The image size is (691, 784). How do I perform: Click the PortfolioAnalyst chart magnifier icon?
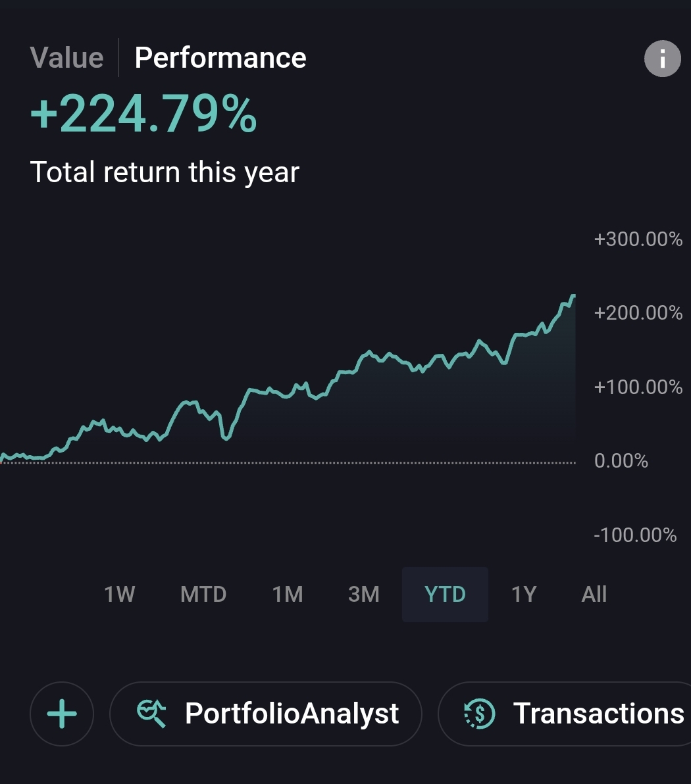[151, 714]
